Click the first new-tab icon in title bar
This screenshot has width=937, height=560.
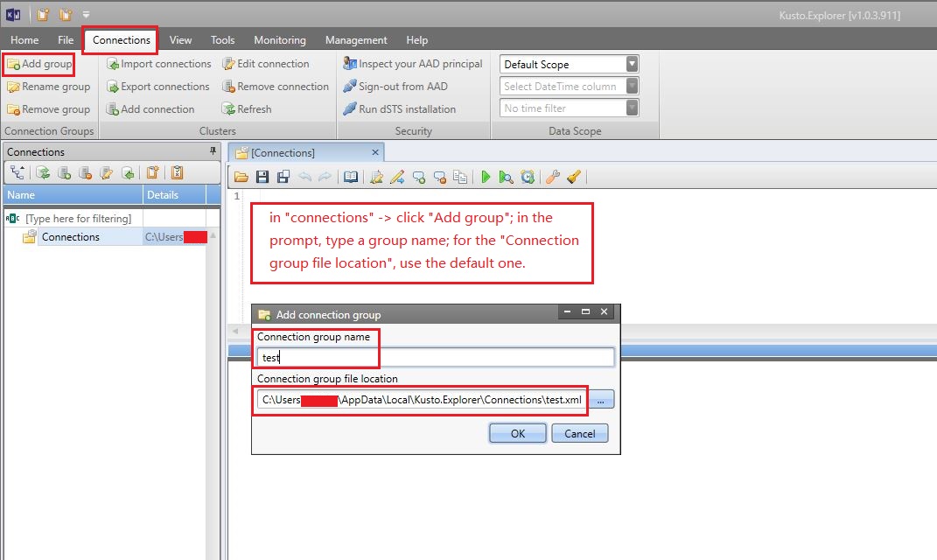point(43,14)
